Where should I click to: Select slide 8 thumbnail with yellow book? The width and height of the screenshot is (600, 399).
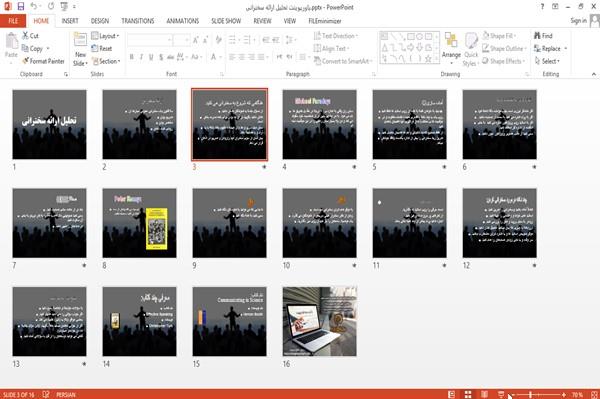coord(139,223)
